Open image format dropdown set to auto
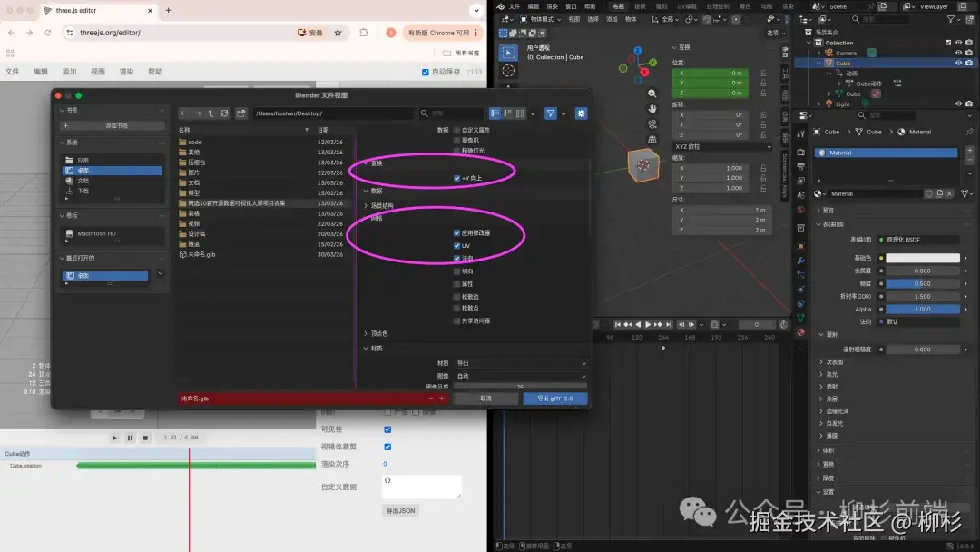 521,376
